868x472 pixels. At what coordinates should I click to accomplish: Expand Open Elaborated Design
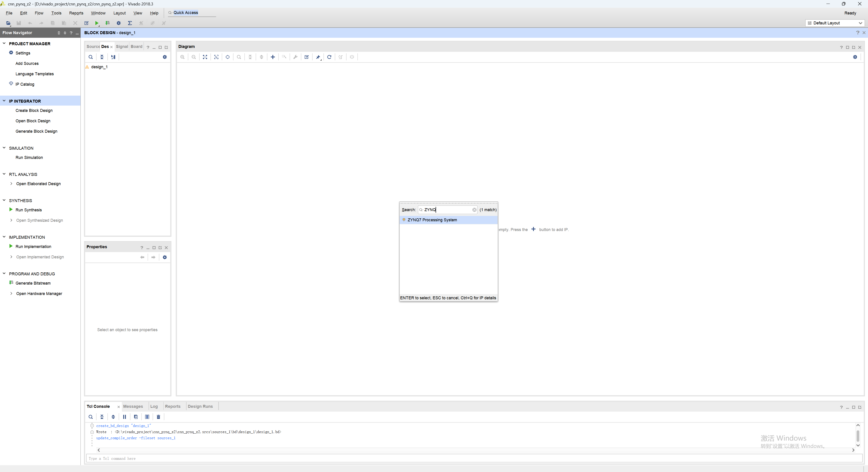tap(11, 184)
